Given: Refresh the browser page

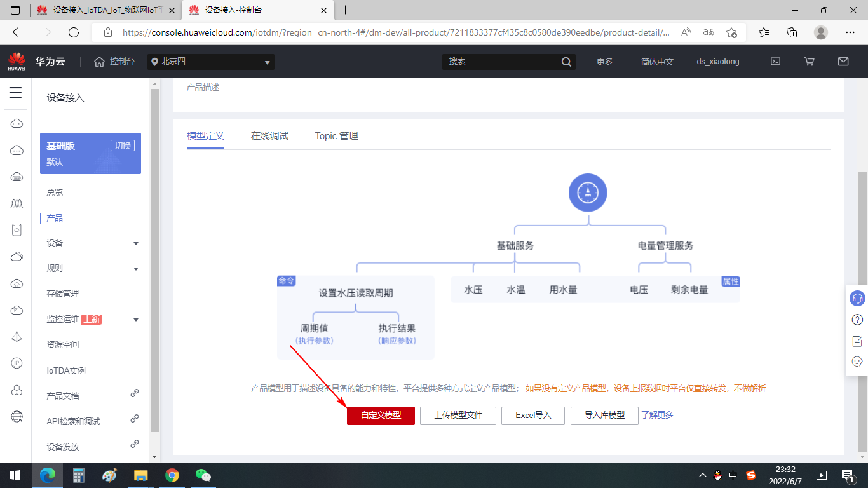Looking at the screenshot, I should 74,32.
